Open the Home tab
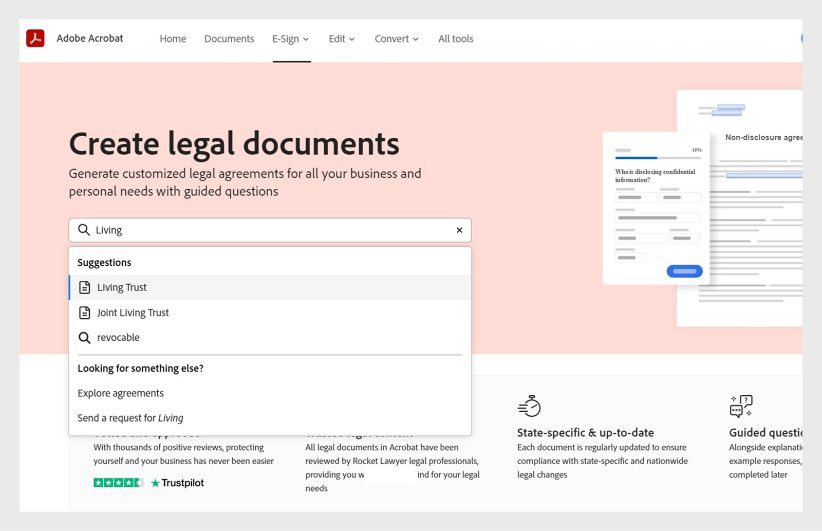This screenshot has width=822, height=531. [x=173, y=39]
